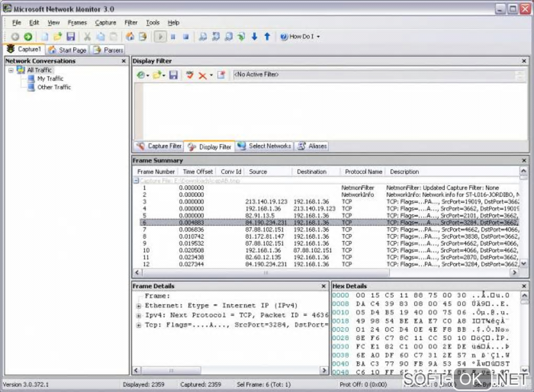Screen dimensions: 534x392
Task: Click the Parsers toolbar icon
Action: pyautogui.click(x=143, y=37)
